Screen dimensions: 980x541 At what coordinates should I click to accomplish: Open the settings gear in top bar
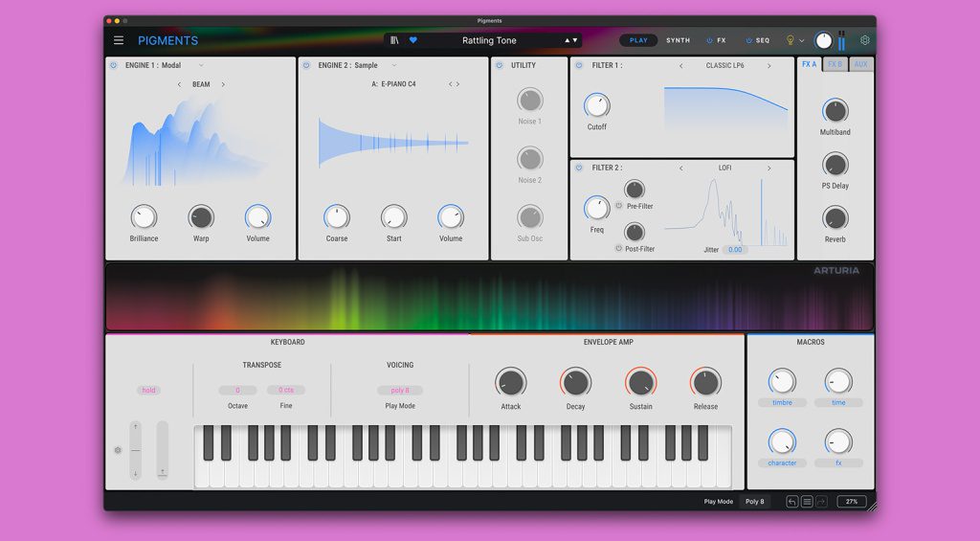pos(865,40)
